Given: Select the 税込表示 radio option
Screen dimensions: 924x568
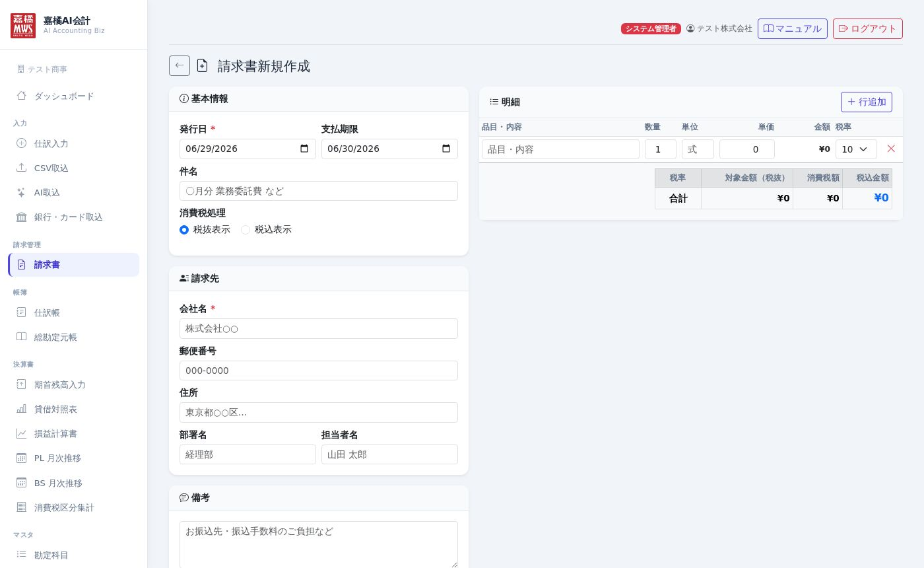Looking at the screenshot, I should 246,230.
